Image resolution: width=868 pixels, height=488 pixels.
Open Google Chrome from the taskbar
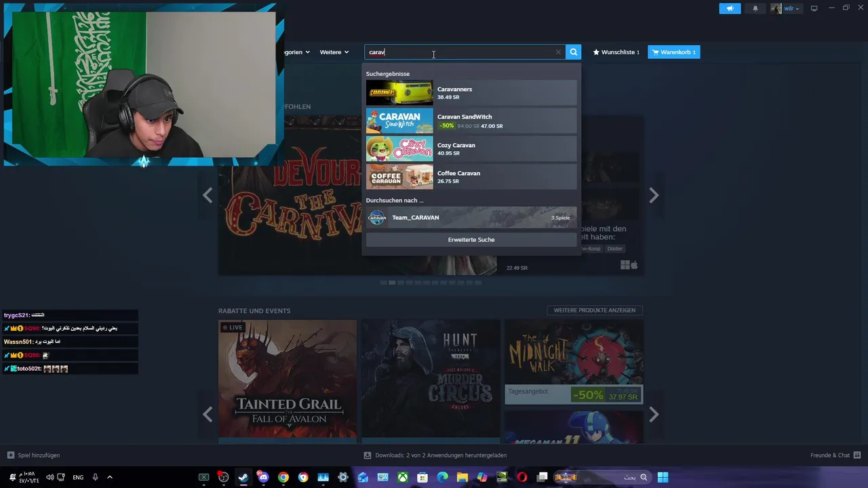[283, 477]
